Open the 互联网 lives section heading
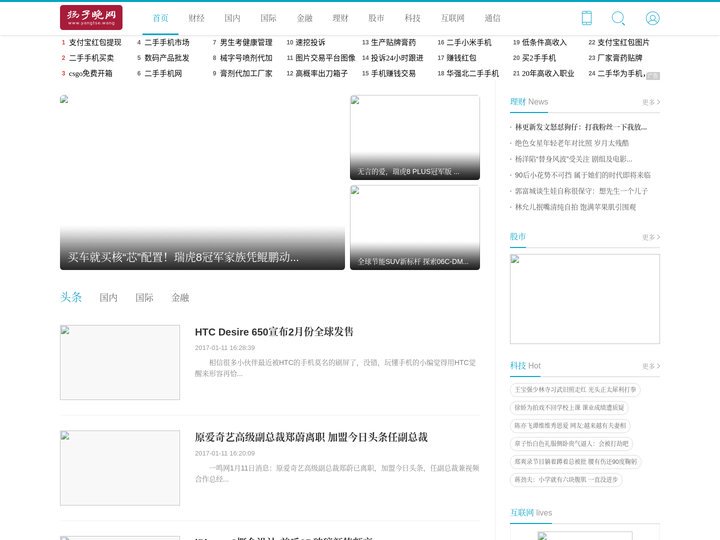The height and width of the screenshot is (540, 720). pos(531,512)
